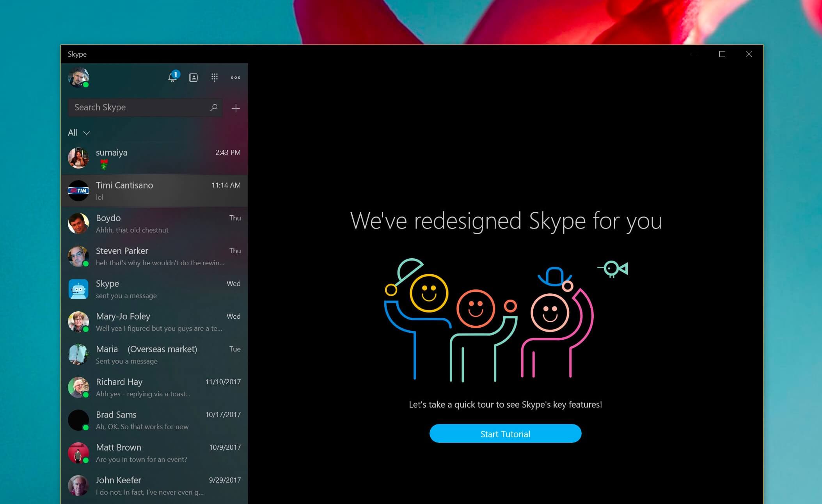Open the ellipsis more options menu
The height and width of the screenshot is (504, 822).
coord(235,78)
